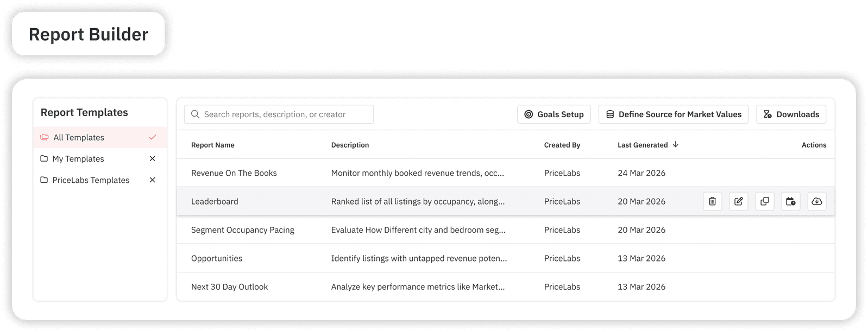Duplicate the Leaderboard report
Image resolution: width=868 pixels, height=332 pixels.
764,201
